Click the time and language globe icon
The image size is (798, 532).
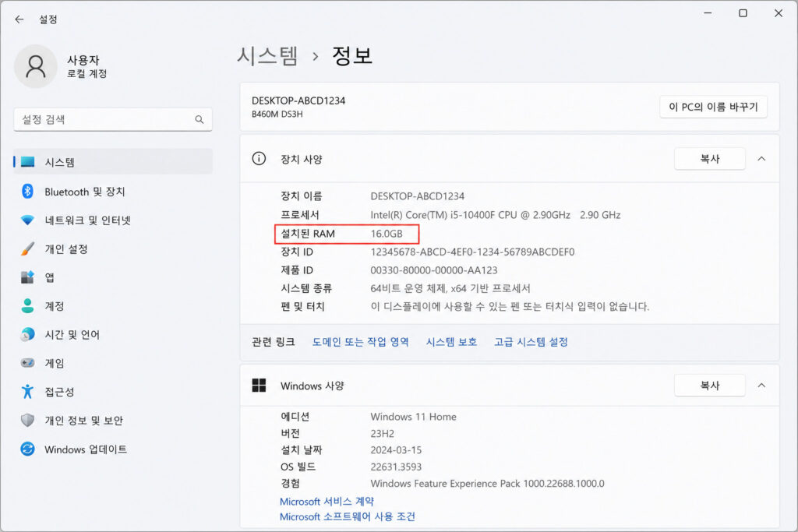[27, 334]
